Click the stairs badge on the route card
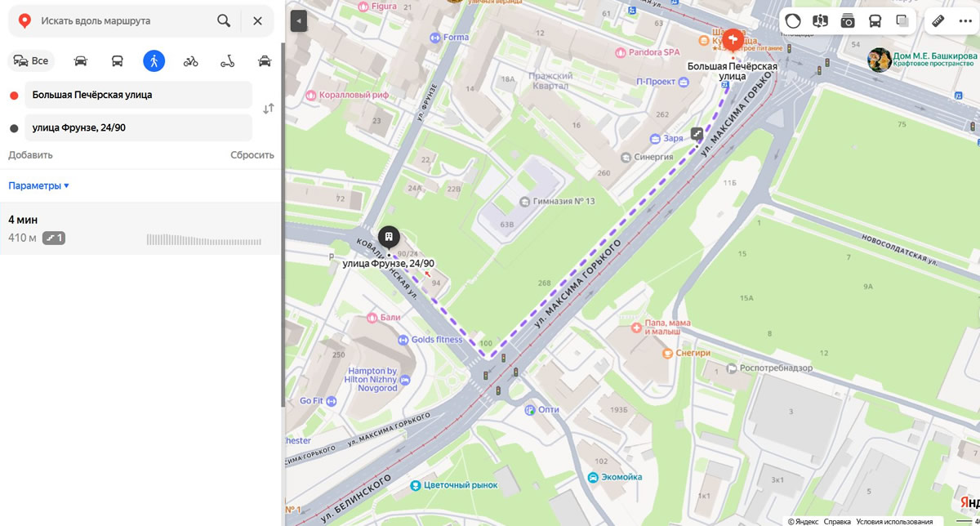The width and height of the screenshot is (980, 526). (55, 238)
